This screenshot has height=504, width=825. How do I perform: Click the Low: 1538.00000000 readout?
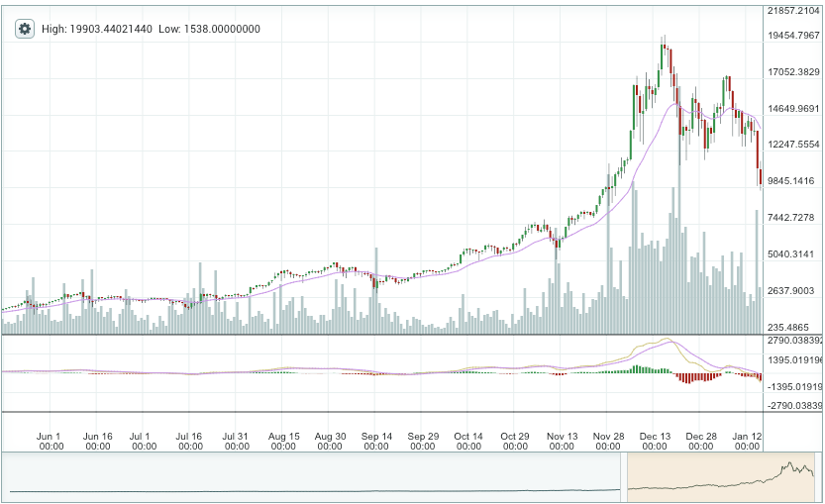tap(209, 30)
